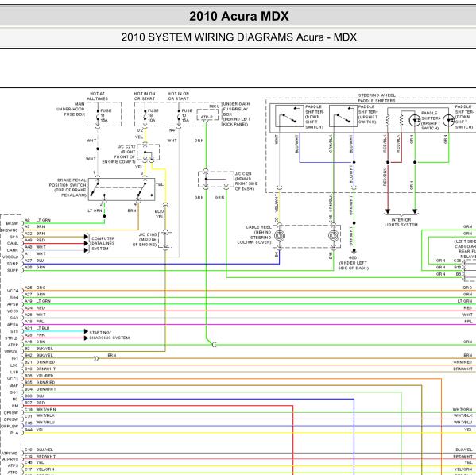The width and height of the screenshot is (476, 475).
Task: Click the "B44 YEL" pin label
Action: (x=34, y=430)
